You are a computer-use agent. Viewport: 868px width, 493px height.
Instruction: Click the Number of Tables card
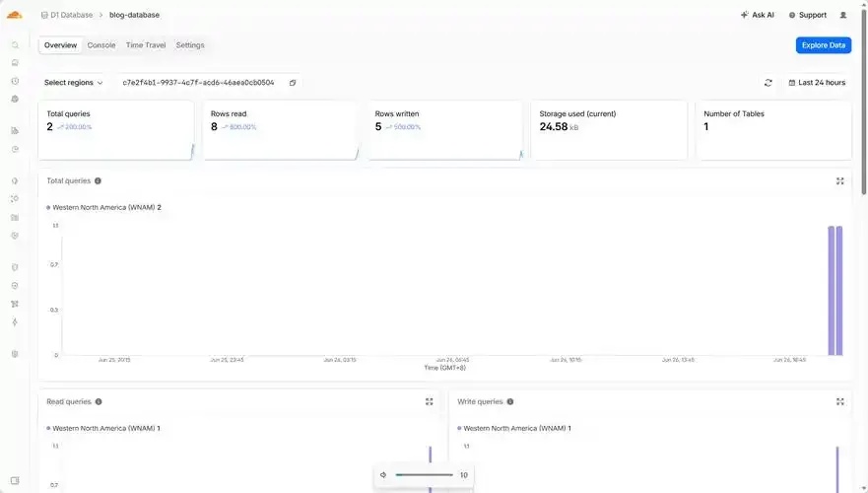coord(773,130)
